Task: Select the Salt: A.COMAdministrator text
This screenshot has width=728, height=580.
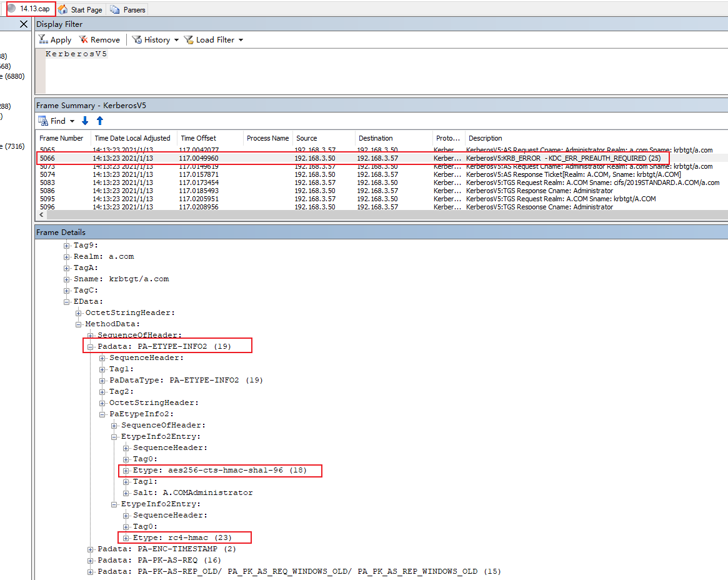Action: (x=192, y=492)
